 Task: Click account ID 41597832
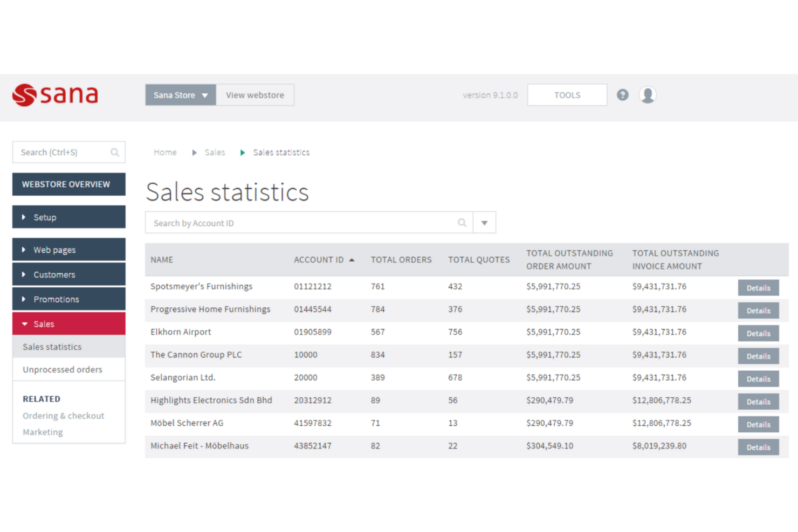click(313, 423)
